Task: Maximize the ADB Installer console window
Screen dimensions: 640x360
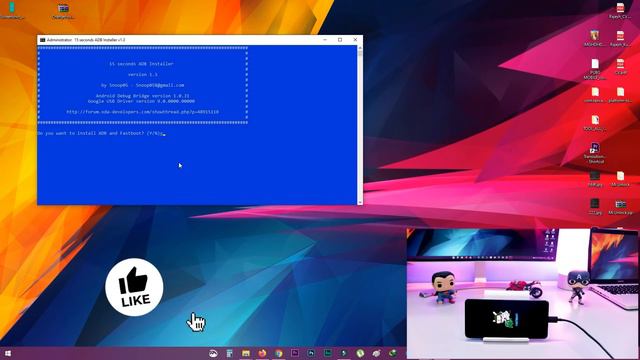Action: click(340, 40)
